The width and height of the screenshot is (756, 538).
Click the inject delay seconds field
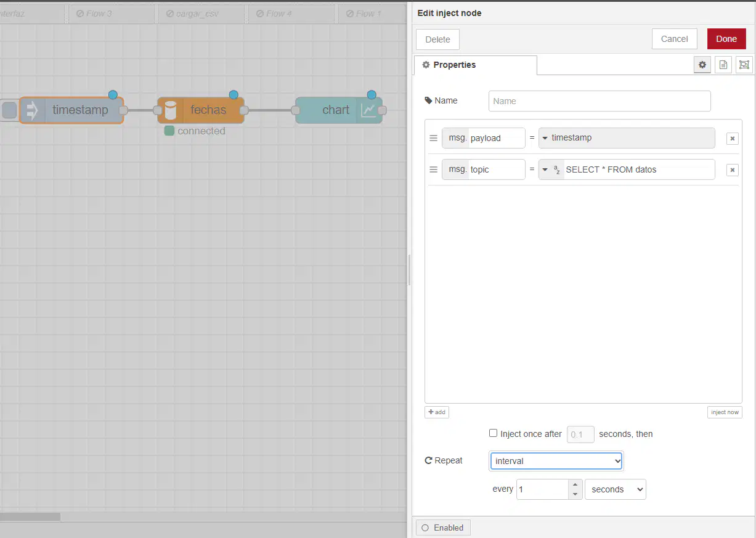point(580,434)
